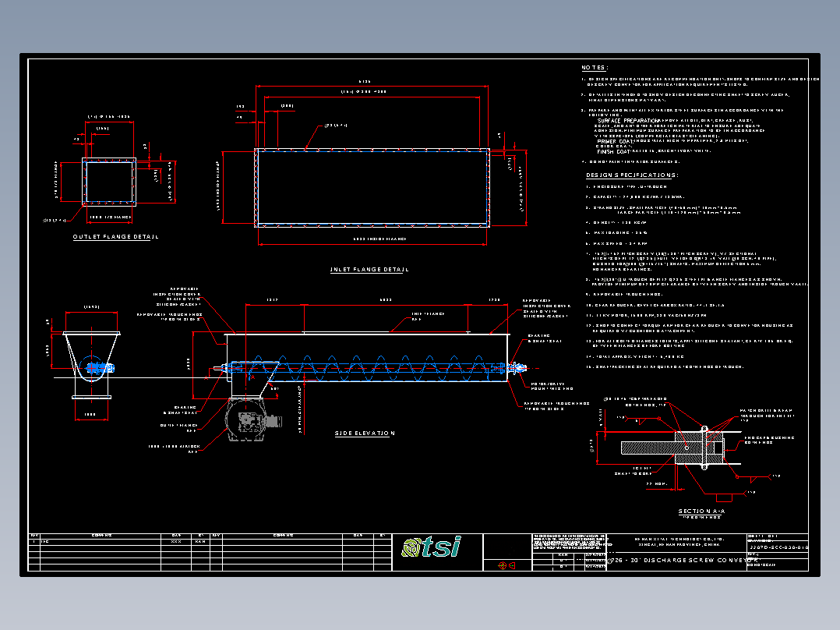
Task: Select the 'OUTLET FLANGE DETAIL' view title
Action: coord(115,236)
